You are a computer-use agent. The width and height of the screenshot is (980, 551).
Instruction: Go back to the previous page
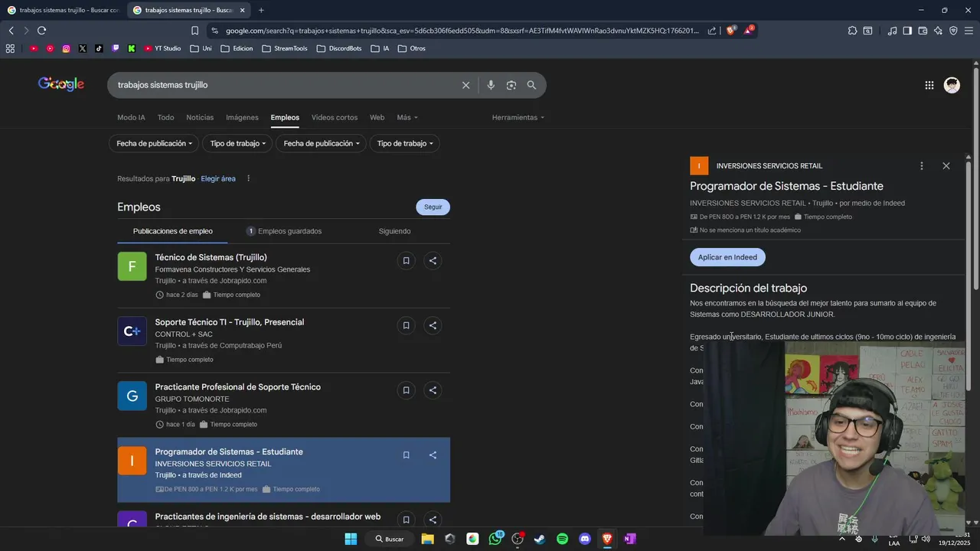point(11,31)
